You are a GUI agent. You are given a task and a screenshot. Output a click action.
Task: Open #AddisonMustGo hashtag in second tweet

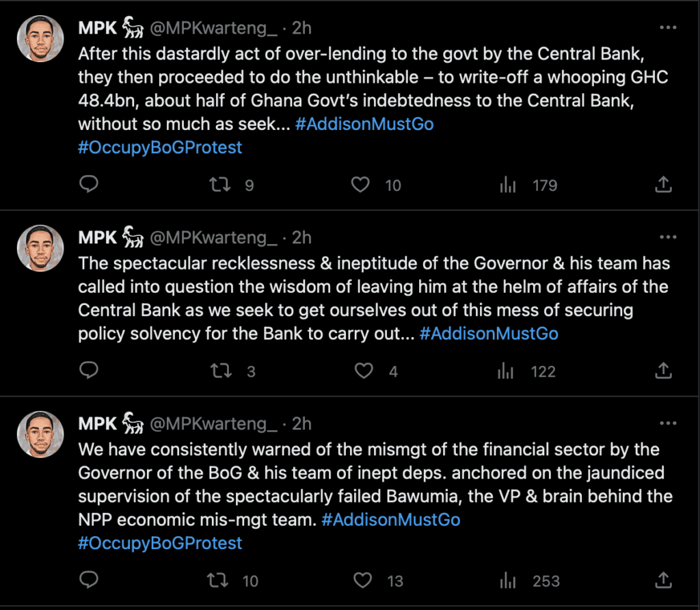click(489, 334)
